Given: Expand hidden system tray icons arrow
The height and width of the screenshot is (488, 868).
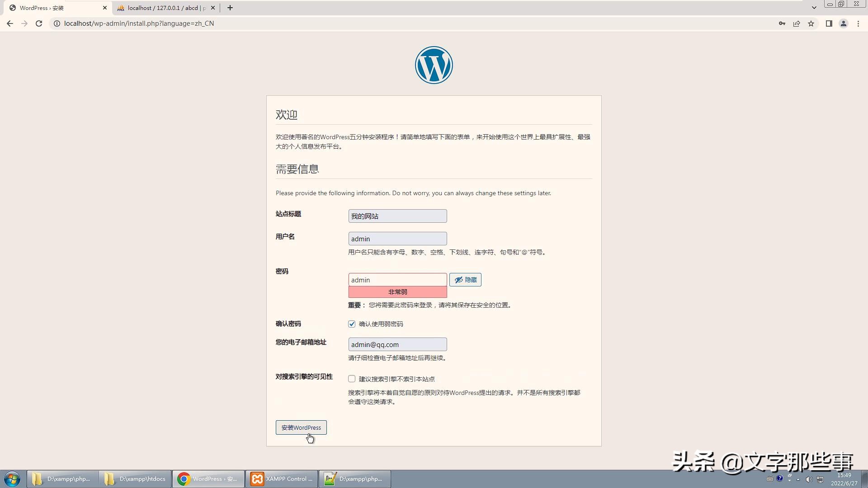Looking at the screenshot, I should pos(798,479).
